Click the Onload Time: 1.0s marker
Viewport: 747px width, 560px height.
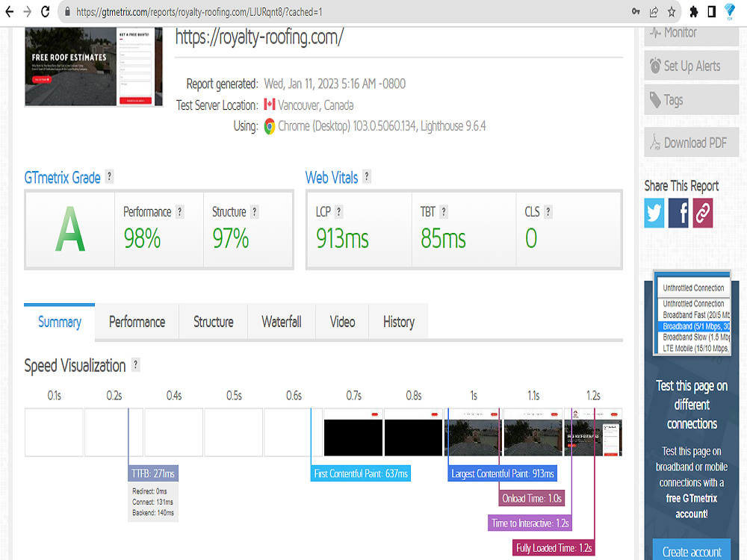pyautogui.click(x=532, y=498)
